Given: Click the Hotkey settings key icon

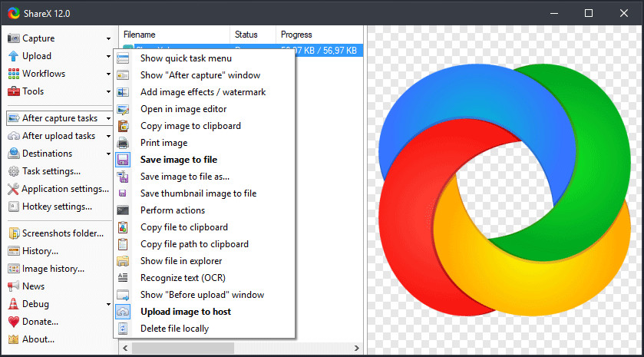Looking at the screenshot, I should tap(14, 207).
